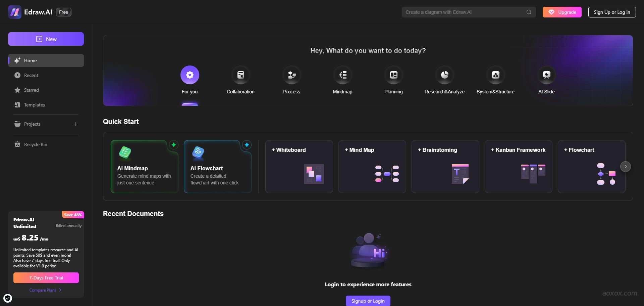Screen dimensions: 644x306
Task: Click the Edraw.AI brand name text
Action: point(38,12)
